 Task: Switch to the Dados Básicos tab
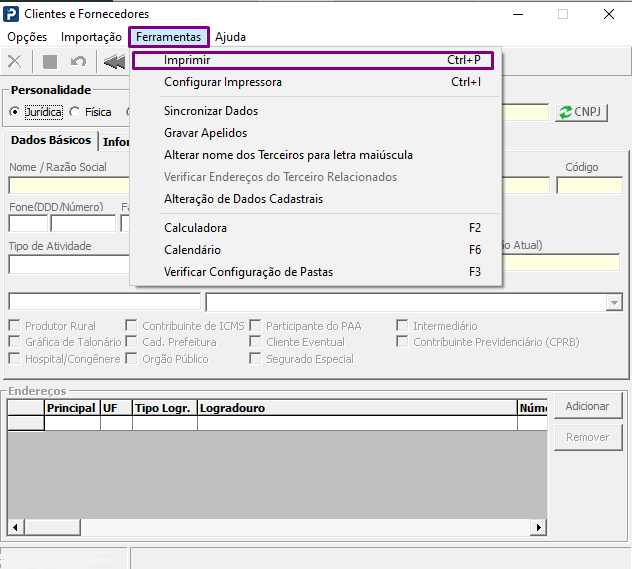(x=50, y=141)
